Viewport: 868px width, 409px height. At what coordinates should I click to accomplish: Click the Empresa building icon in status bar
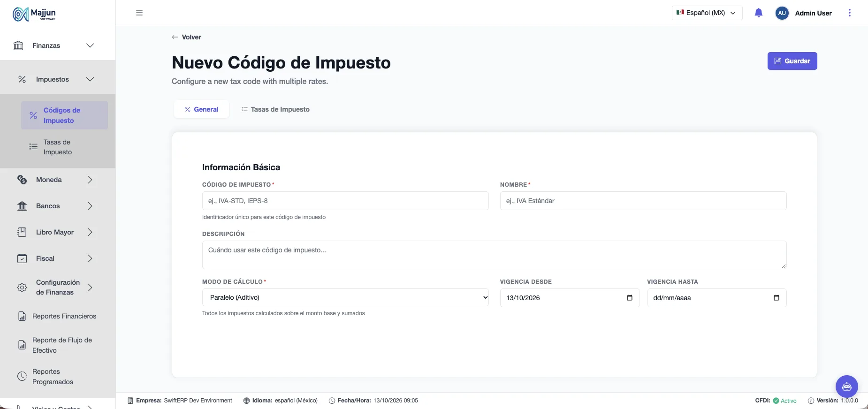click(130, 401)
